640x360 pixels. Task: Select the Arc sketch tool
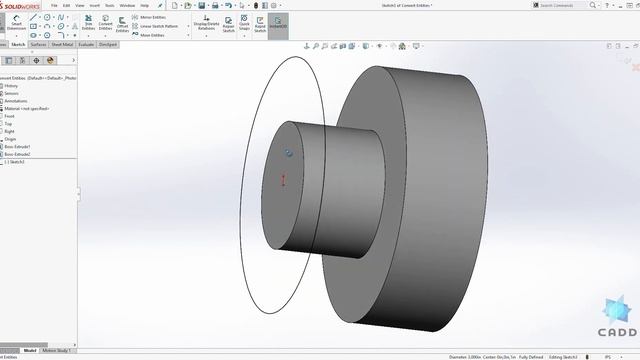47,26
